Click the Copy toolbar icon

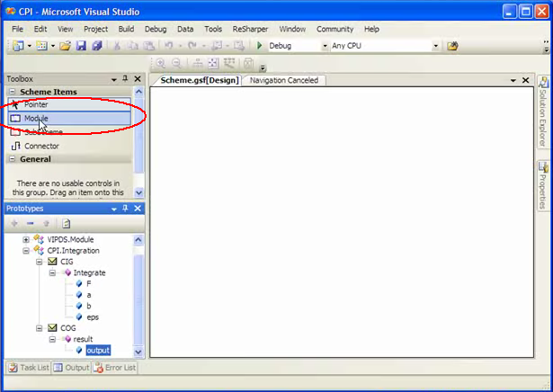tap(133, 46)
